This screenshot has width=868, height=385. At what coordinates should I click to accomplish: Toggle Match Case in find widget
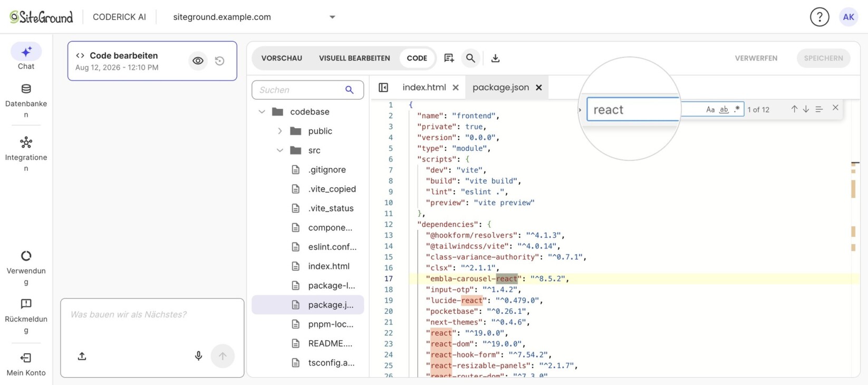coord(710,109)
